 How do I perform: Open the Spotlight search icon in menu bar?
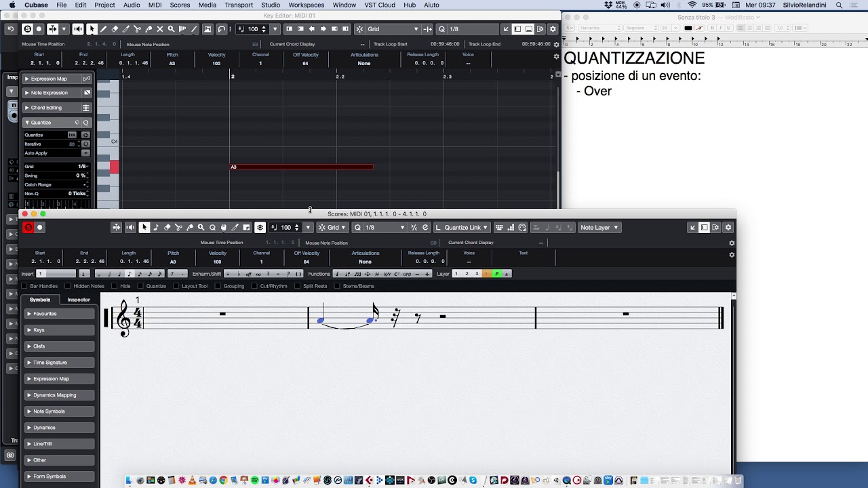[839, 5]
